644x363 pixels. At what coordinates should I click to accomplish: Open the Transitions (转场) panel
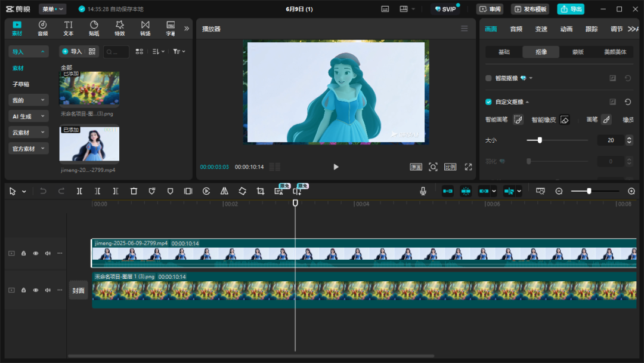click(x=145, y=28)
